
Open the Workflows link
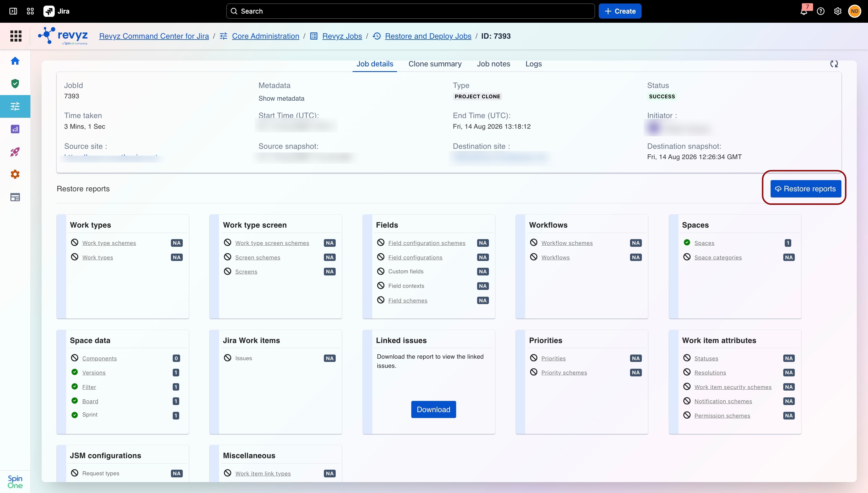click(x=556, y=257)
